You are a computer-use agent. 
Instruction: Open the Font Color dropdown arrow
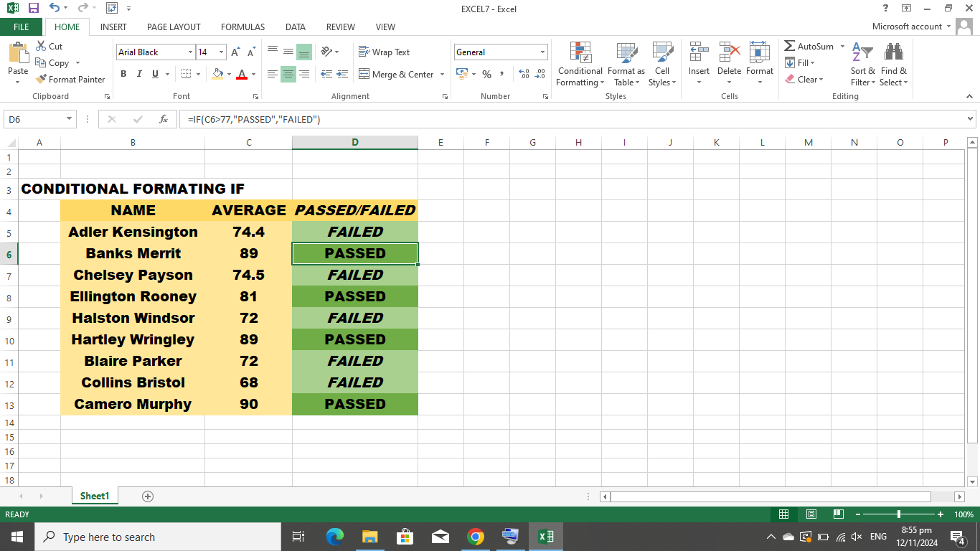[x=253, y=74]
